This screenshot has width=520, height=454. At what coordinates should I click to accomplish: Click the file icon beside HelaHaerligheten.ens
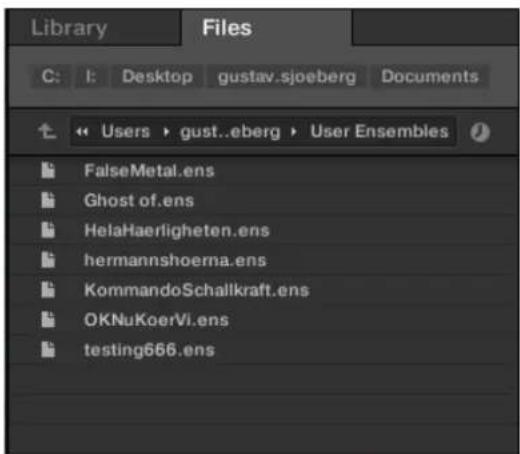coord(48,230)
